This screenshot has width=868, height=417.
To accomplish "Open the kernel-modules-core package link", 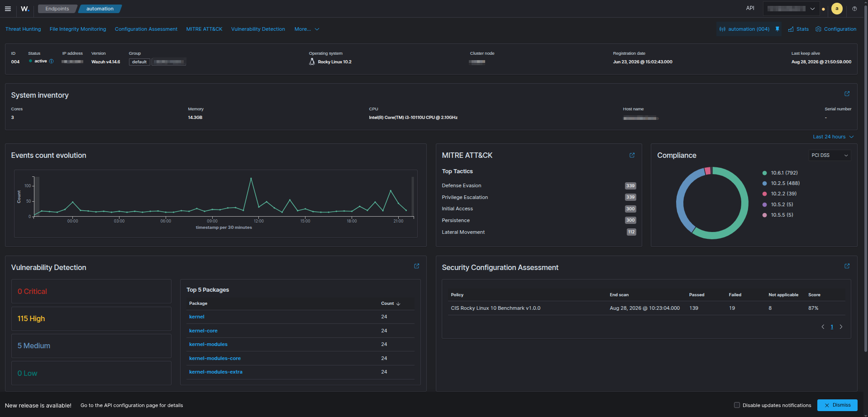I will (215, 358).
